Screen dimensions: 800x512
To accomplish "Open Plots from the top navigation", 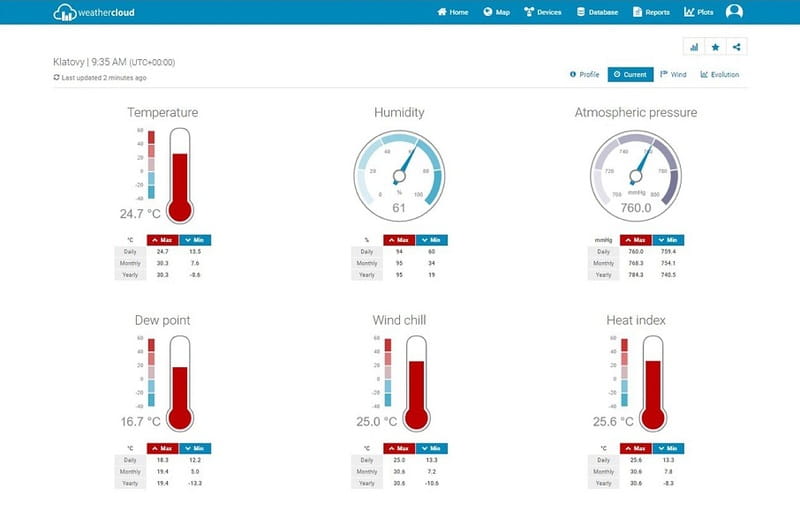I will pyautogui.click(x=700, y=12).
